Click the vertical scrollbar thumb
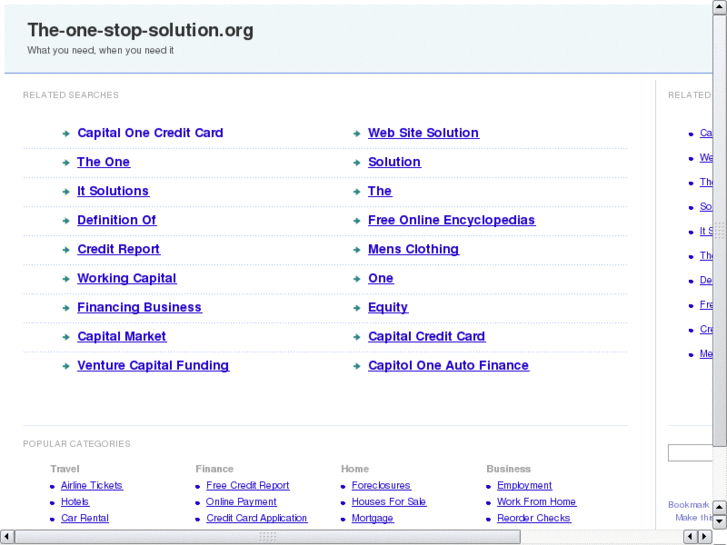The height and width of the screenshot is (545, 727). (720, 230)
